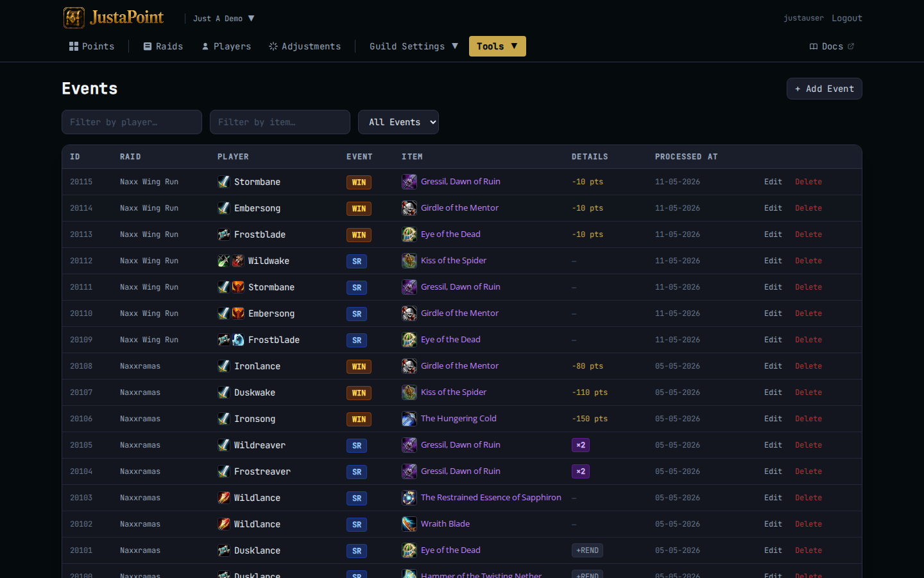Open the All Events filter dropdown
Viewport: 924px width, 578px height.
point(398,122)
